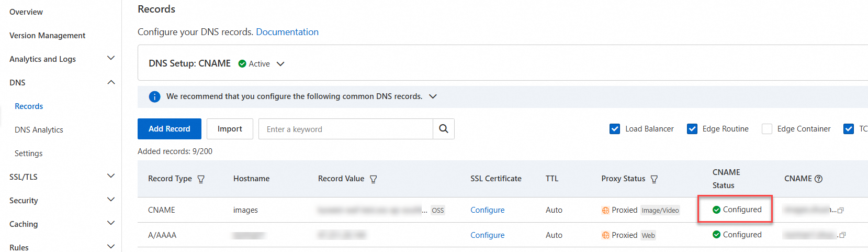
Task: Expand DNS Setup Active status dropdown
Action: [280, 64]
